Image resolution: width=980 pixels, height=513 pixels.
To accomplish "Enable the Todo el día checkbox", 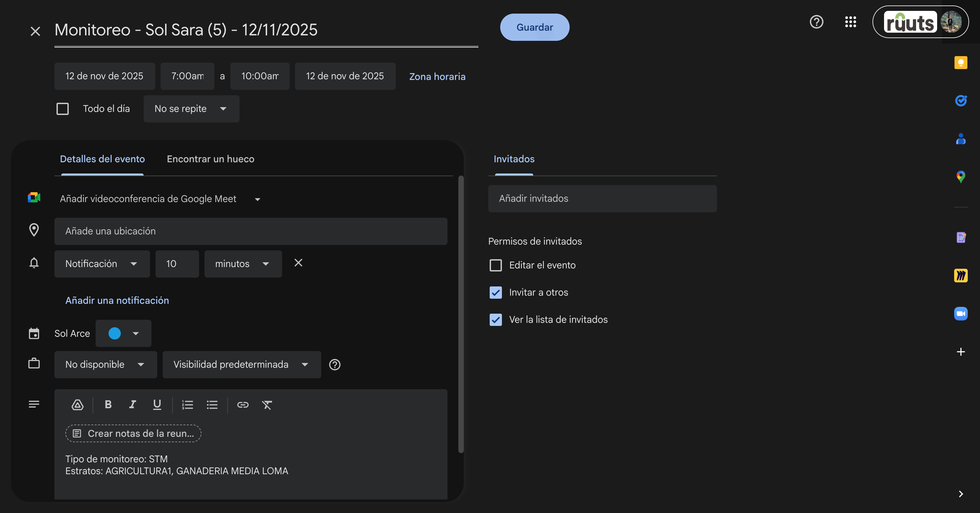I will [62, 109].
